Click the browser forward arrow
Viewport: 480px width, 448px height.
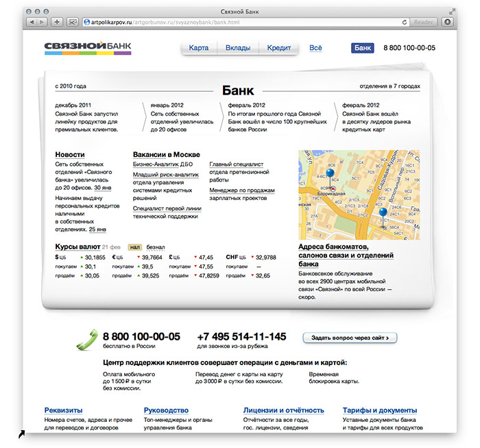[x=43, y=22]
